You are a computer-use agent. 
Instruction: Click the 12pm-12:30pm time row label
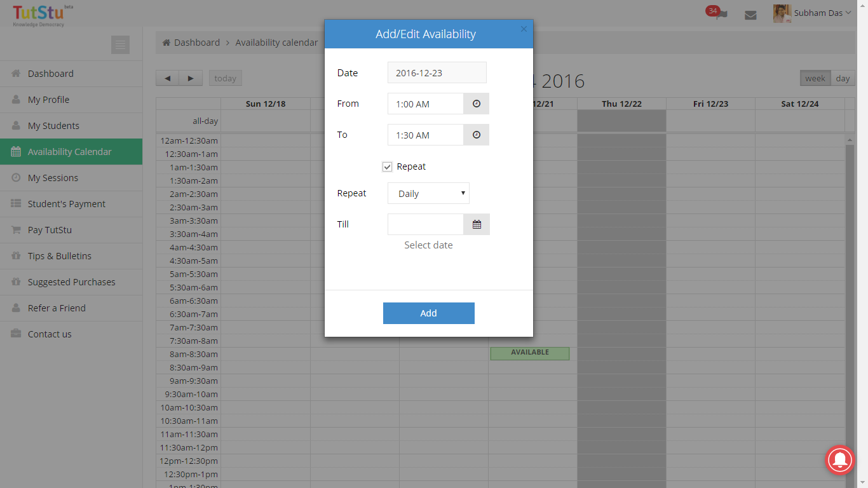pyautogui.click(x=189, y=461)
